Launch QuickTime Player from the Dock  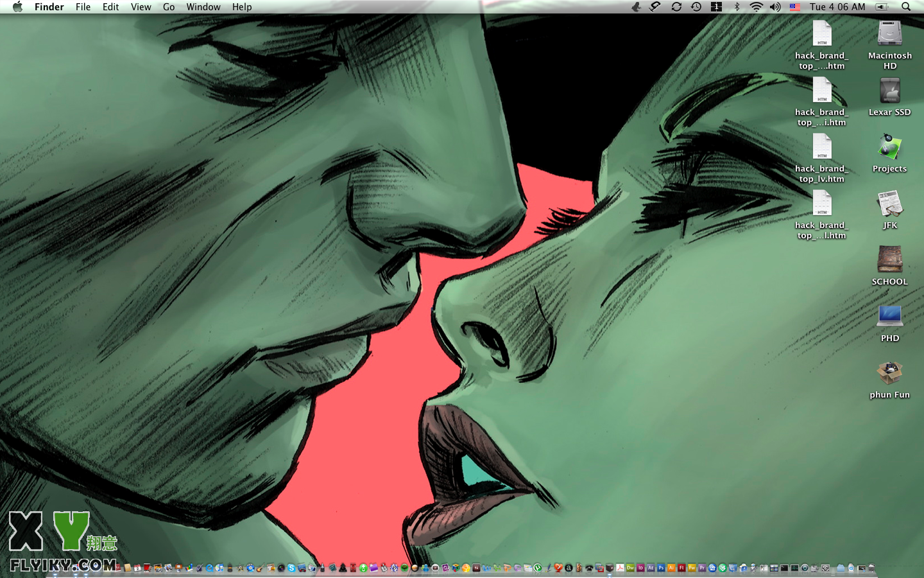tap(209, 568)
